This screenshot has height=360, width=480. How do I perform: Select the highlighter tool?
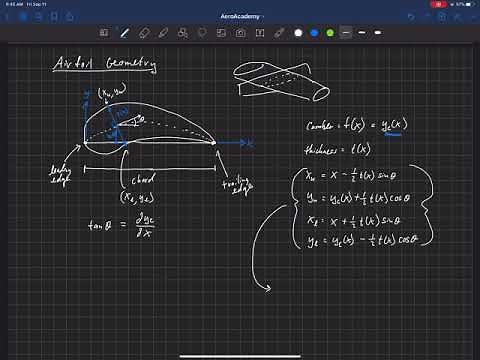[163, 33]
